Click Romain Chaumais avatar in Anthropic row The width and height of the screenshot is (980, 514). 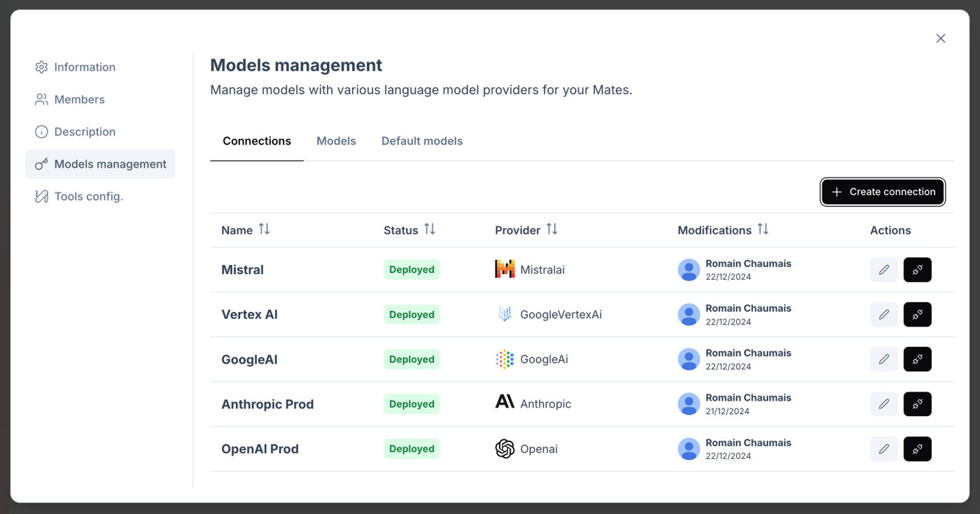[689, 404]
